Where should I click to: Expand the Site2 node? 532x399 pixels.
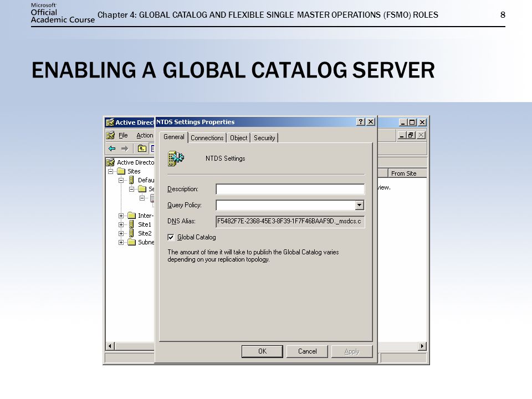pos(121,233)
